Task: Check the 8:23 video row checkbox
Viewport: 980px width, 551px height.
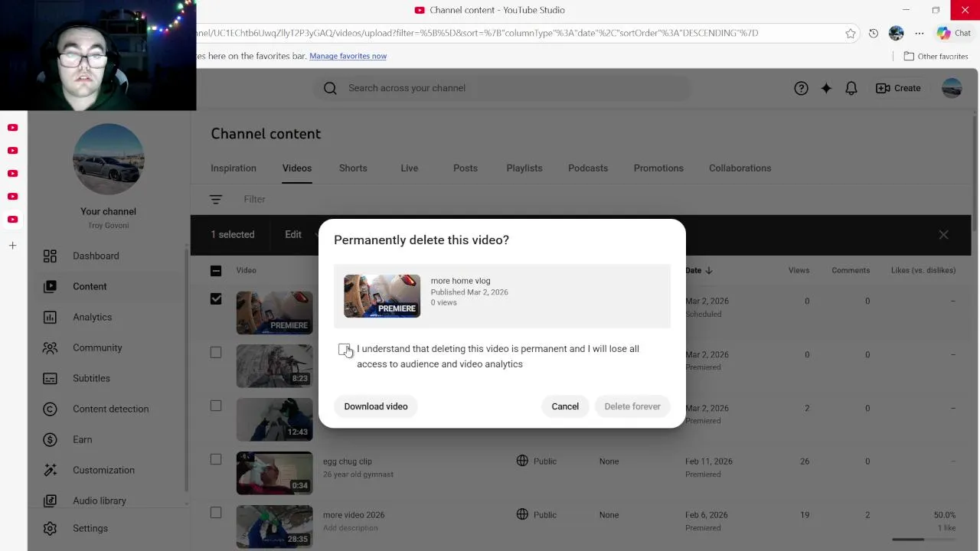Action: point(216,352)
